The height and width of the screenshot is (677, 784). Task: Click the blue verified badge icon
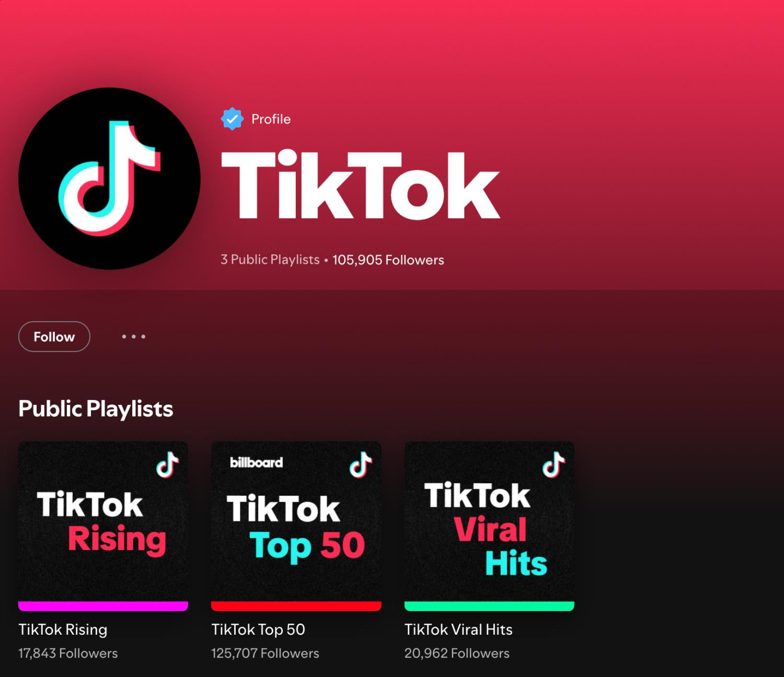coord(232,119)
